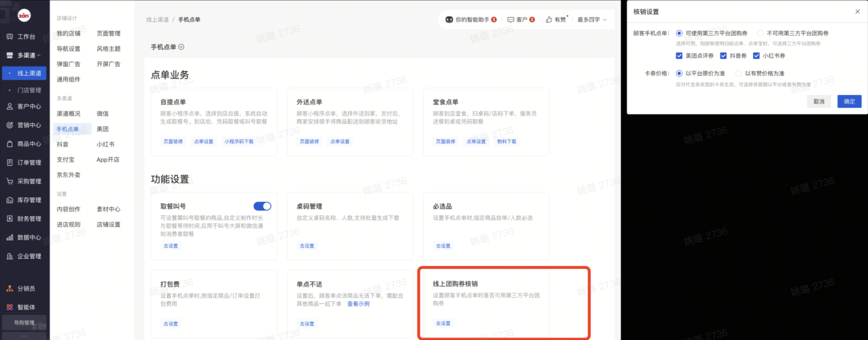This screenshot has width=868, height=340.
Task: Click the 商品中心 bag icon
Action: click(10, 144)
